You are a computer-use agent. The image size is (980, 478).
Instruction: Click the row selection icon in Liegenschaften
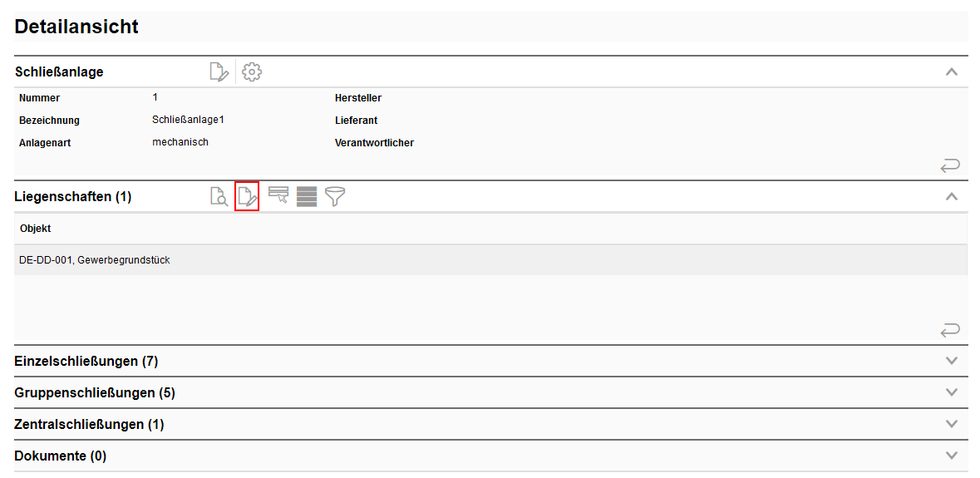tap(278, 196)
